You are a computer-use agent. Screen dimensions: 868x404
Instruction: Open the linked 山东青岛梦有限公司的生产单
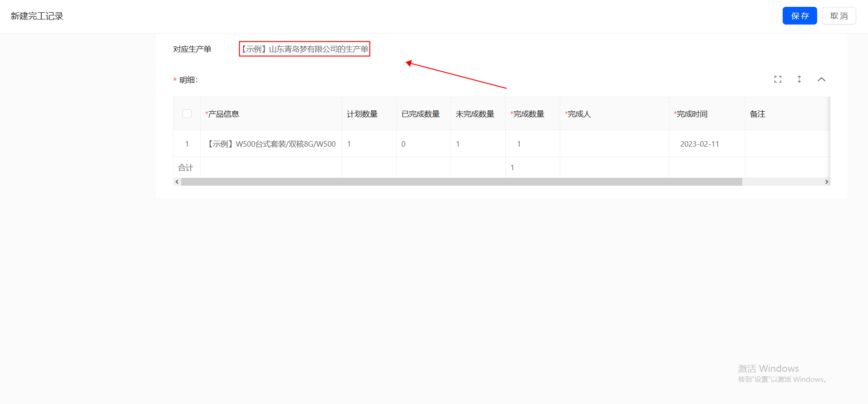(305, 49)
